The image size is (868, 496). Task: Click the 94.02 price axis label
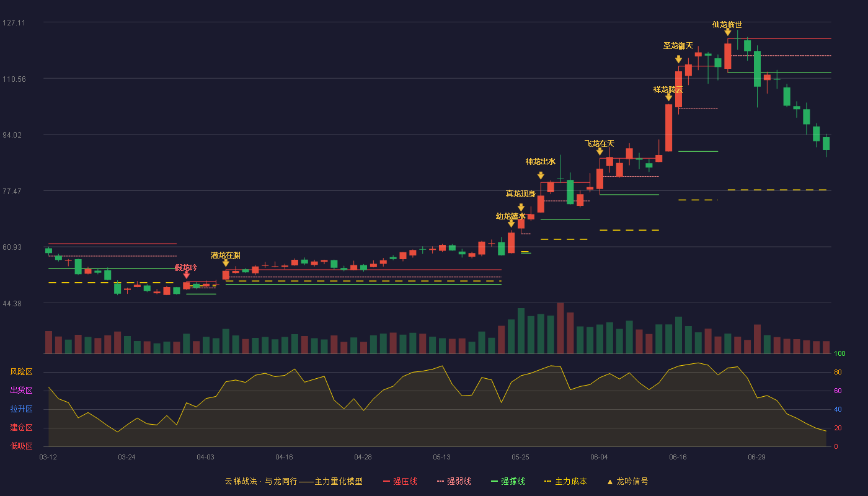14,135
